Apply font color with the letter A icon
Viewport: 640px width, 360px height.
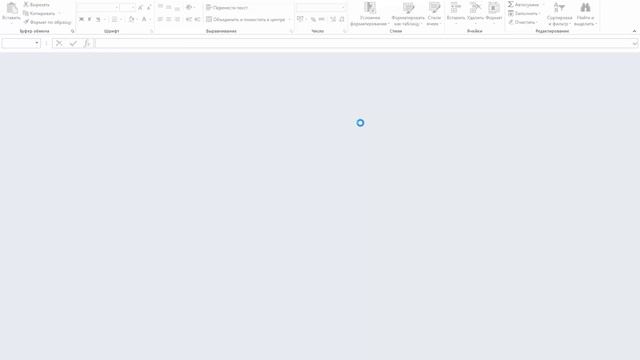pos(144,19)
